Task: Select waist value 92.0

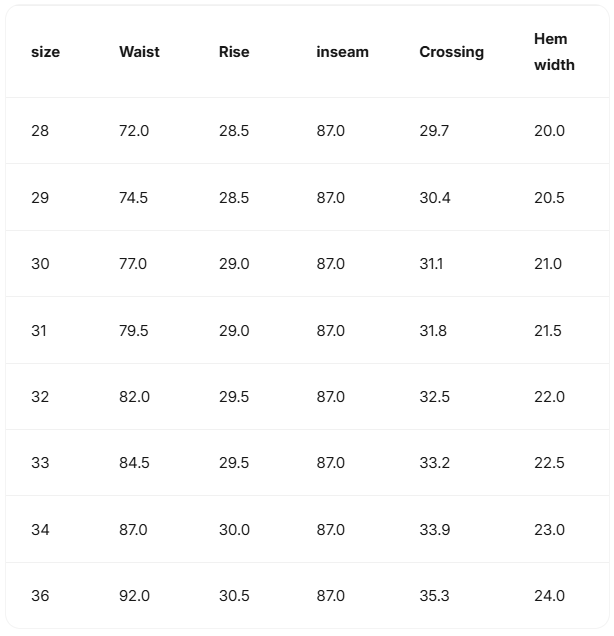Action: 134,596
